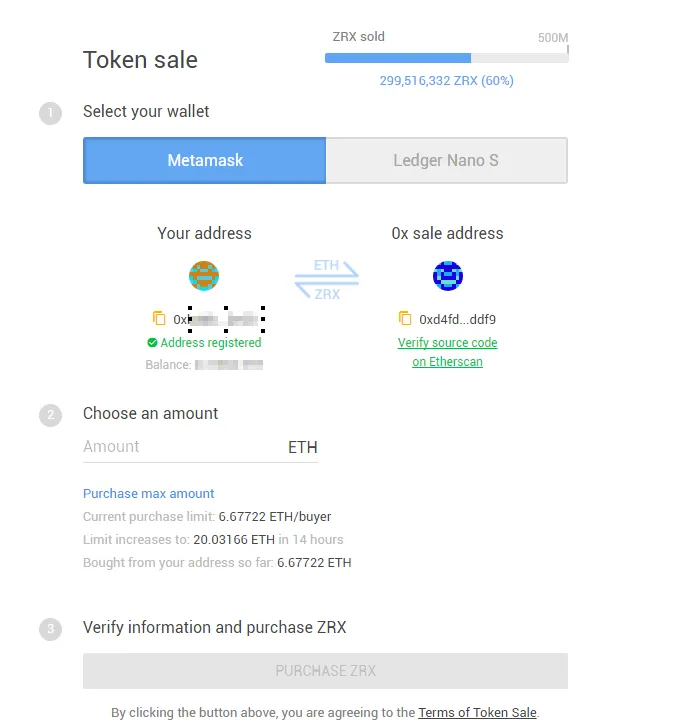
Task: Copy the 0x sale address icon
Action: pyautogui.click(x=405, y=319)
